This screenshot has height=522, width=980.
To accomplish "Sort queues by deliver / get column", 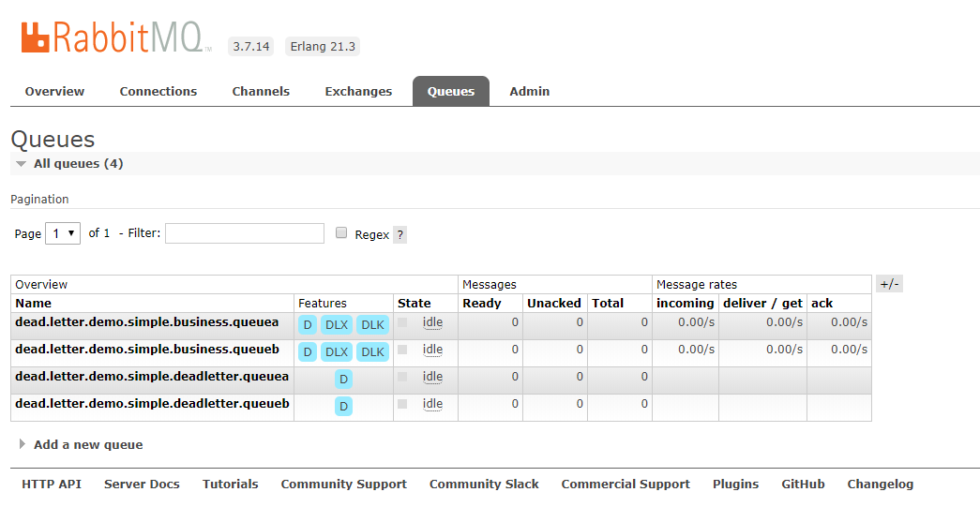I will click(x=762, y=303).
